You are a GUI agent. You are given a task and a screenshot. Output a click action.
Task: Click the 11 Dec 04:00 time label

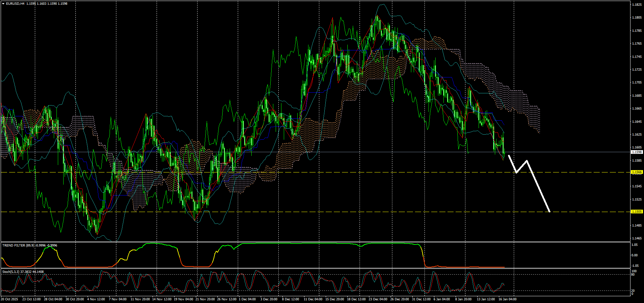[313, 299]
